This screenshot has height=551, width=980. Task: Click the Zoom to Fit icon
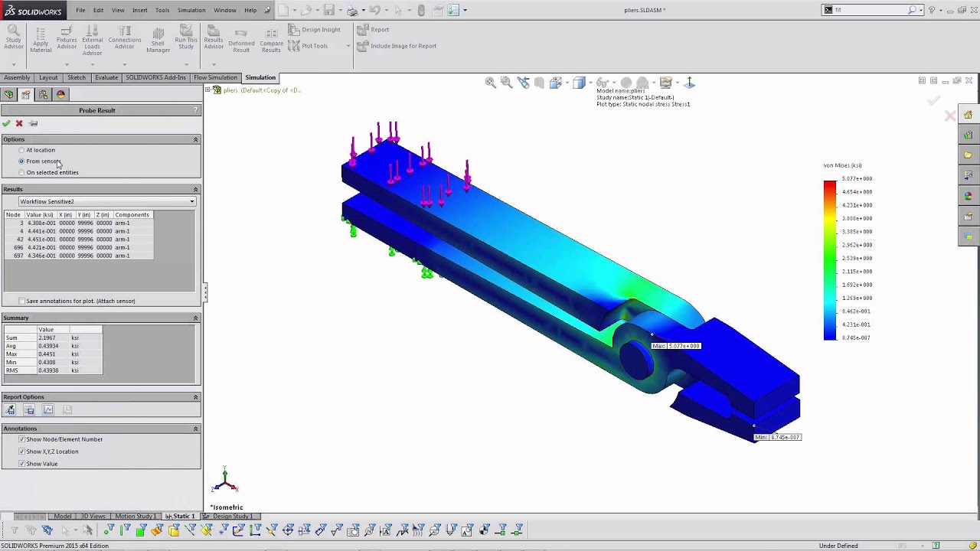[491, 83]
